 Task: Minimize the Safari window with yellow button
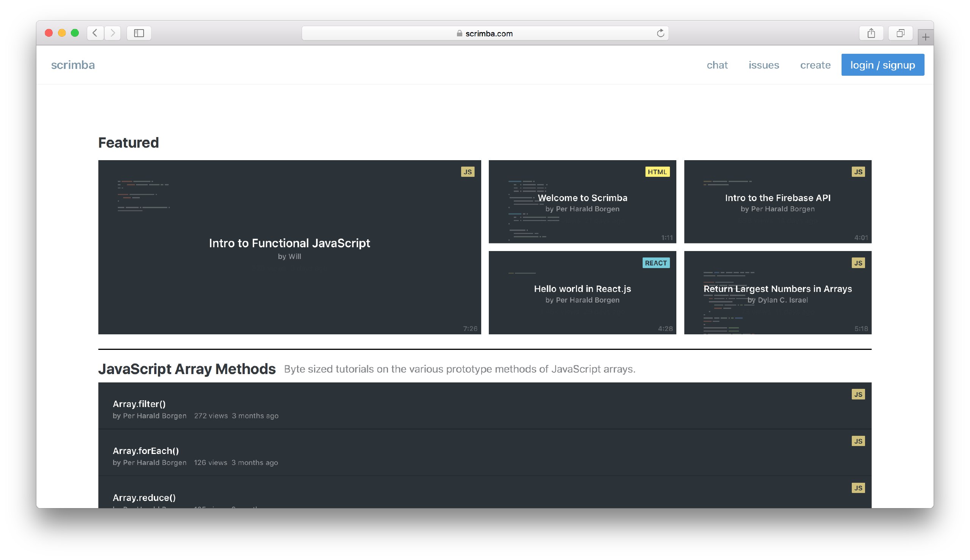pos(61,33)
